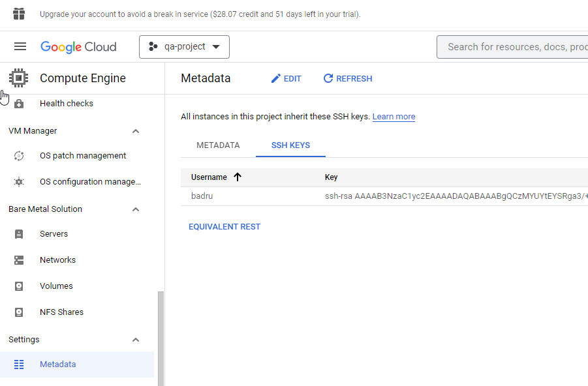588x386 pixels.
Task: Show the EQUIVALENT REST request
Action: (224, 226)
